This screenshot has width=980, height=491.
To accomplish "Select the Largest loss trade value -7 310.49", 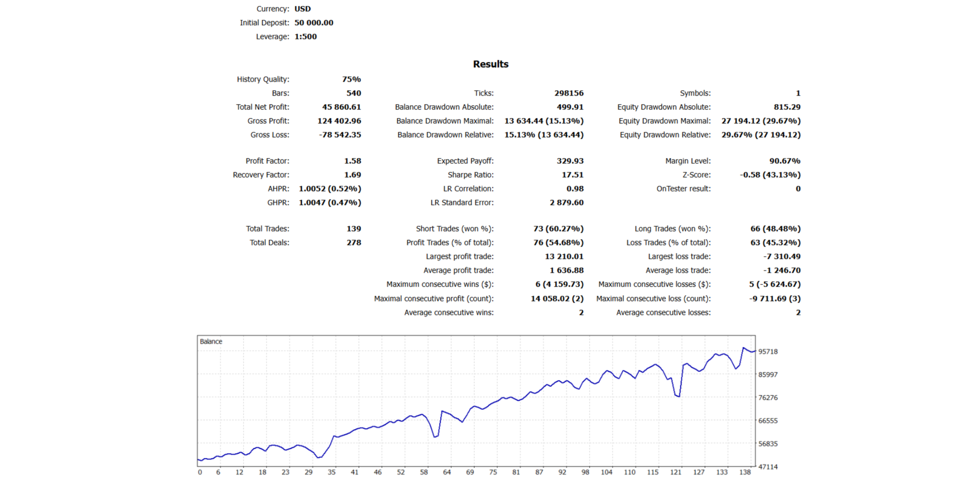I will click(x=781, y=257).
